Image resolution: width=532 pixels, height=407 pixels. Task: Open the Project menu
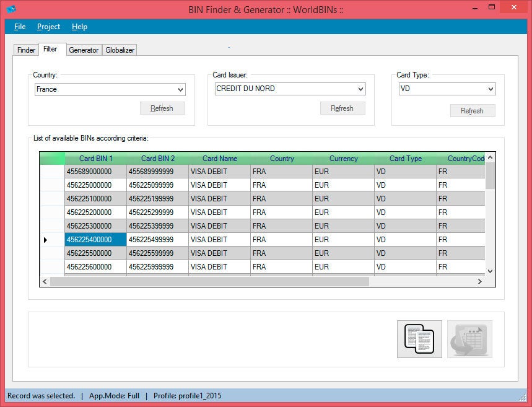coord(48,27)
